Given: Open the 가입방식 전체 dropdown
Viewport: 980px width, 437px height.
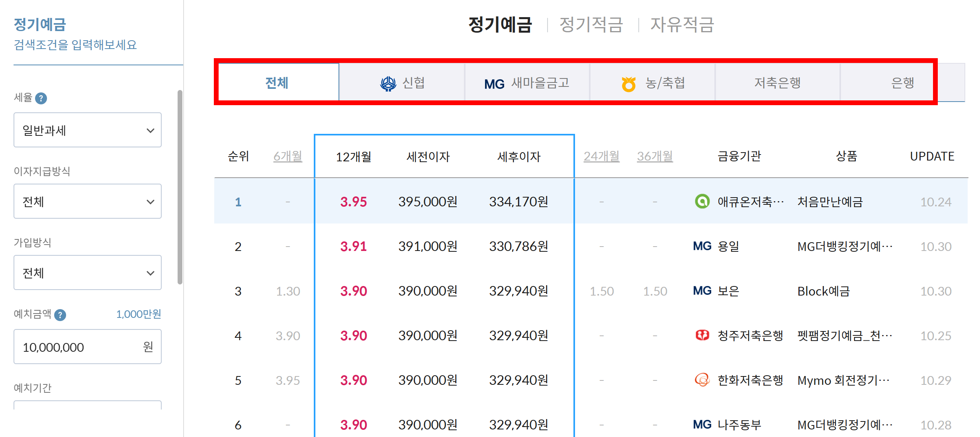Looking at the screenshot, I should point(88,273).
